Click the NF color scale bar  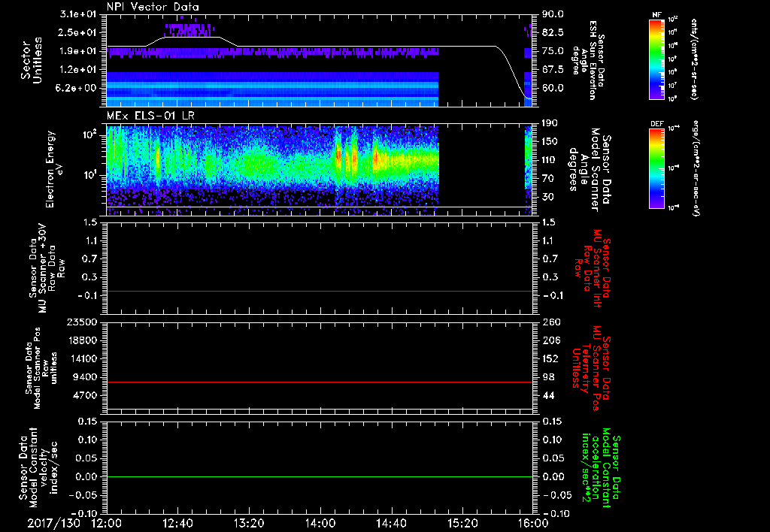[x=654, y=59]
